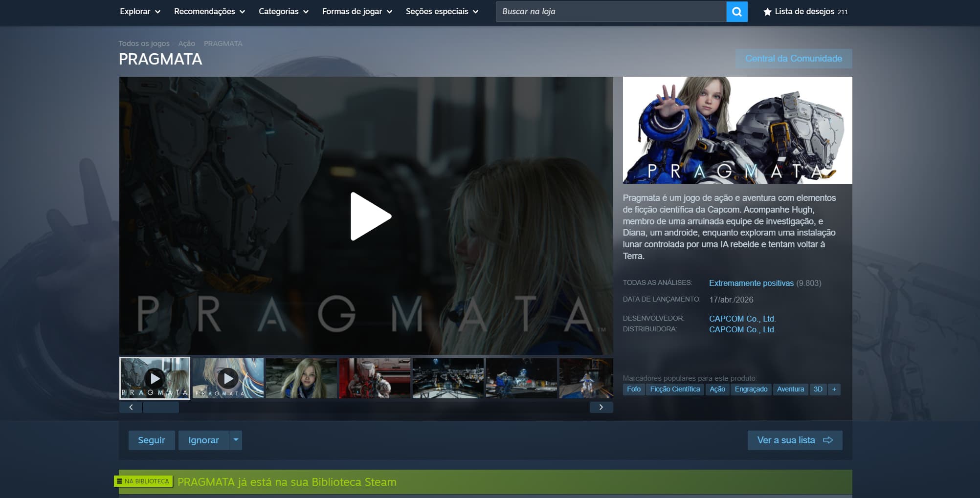Open the Recomendações menu
The width and height of the screenshot is (980, 498).
[x=209, y=12]
